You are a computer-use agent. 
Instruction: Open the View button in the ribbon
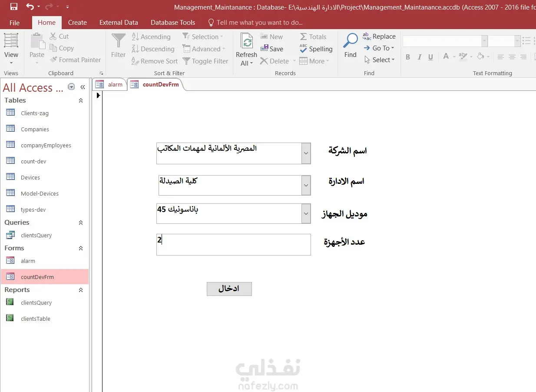[11, 49]
